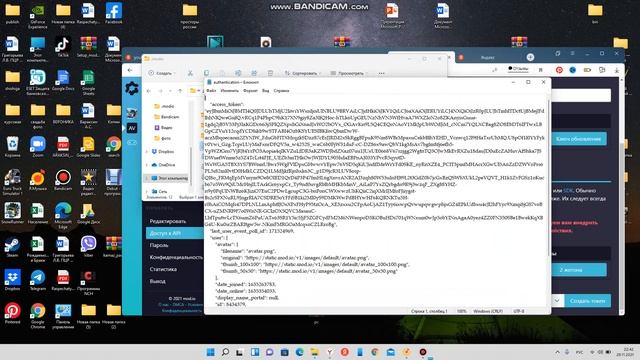This screenshot has height=360, width=640.
Task: Open the Pinterest desktop shortcut
Action: tap(12, 313)
